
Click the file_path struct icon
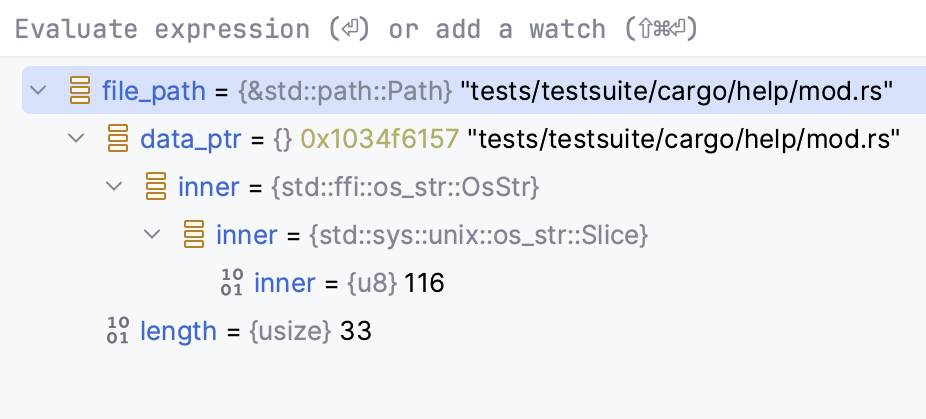[x=80, y=92]
